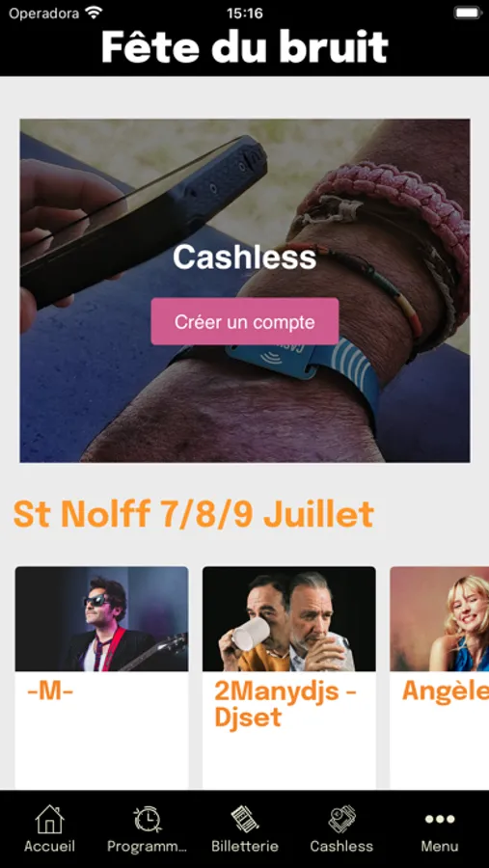Tap the Cashless wristband banner image
This screenshot has height=868, width=489.
coord(245,290)
